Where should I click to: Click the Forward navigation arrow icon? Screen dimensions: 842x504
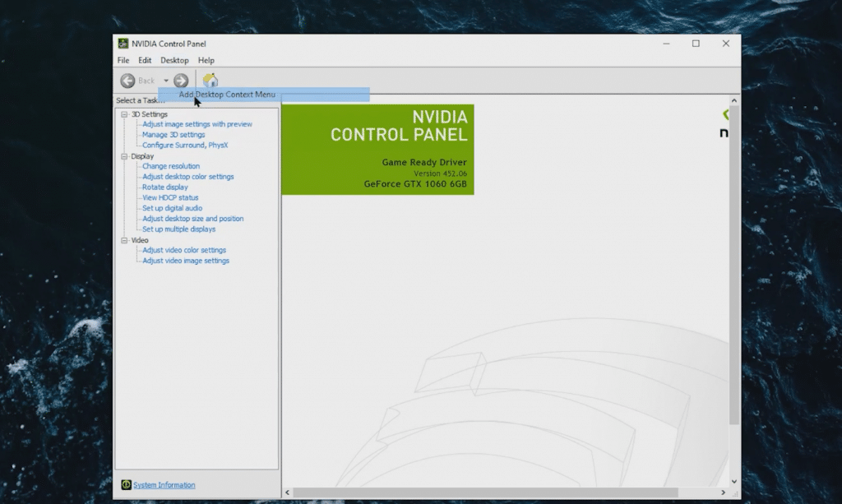[180, 80]
